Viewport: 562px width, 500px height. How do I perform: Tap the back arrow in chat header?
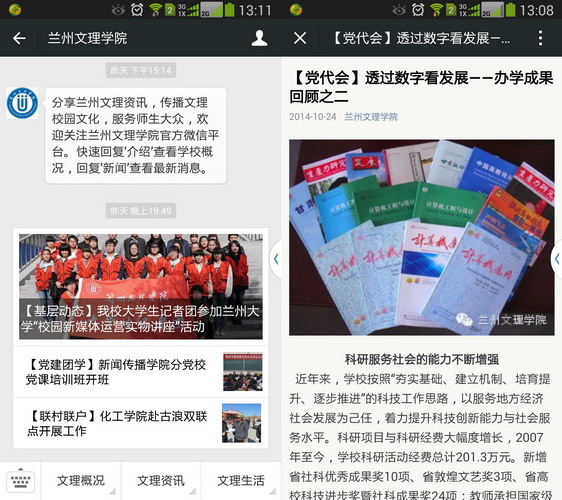point(19,38)
